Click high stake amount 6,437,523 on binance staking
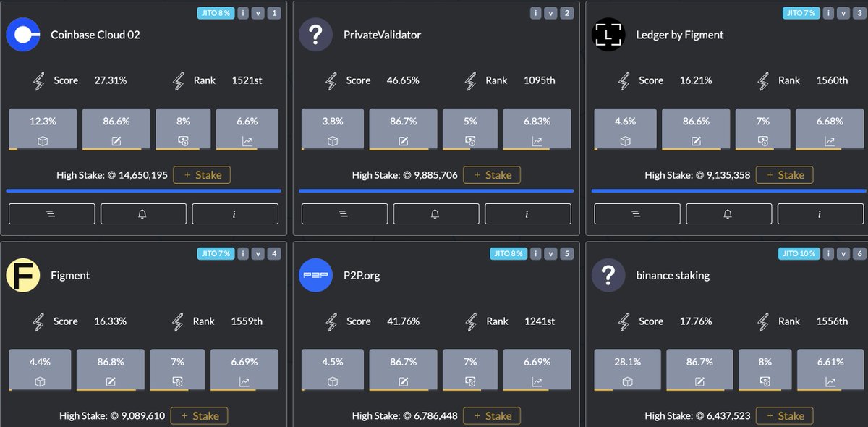The height and width of the screenshot is (427, 868). point(728,416)
